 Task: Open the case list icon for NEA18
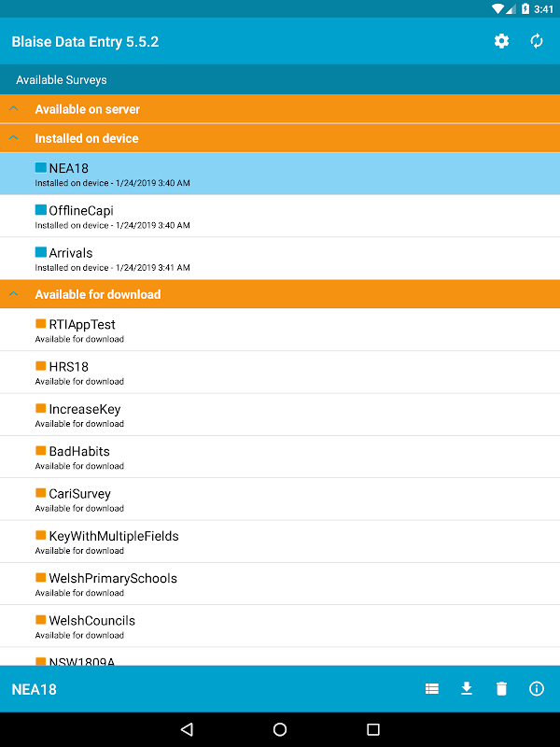pos(432,689)
